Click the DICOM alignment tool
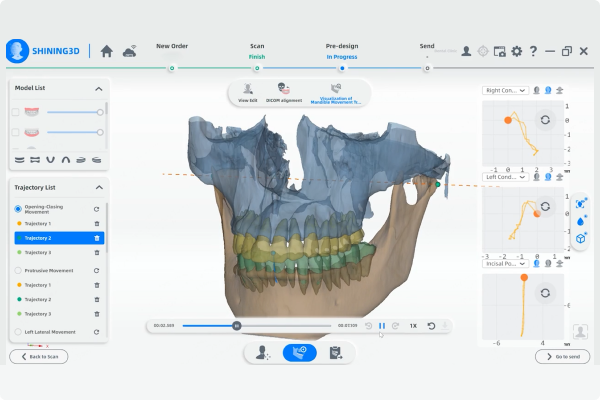This screenshot has height=400, width=600. (283, 92)
